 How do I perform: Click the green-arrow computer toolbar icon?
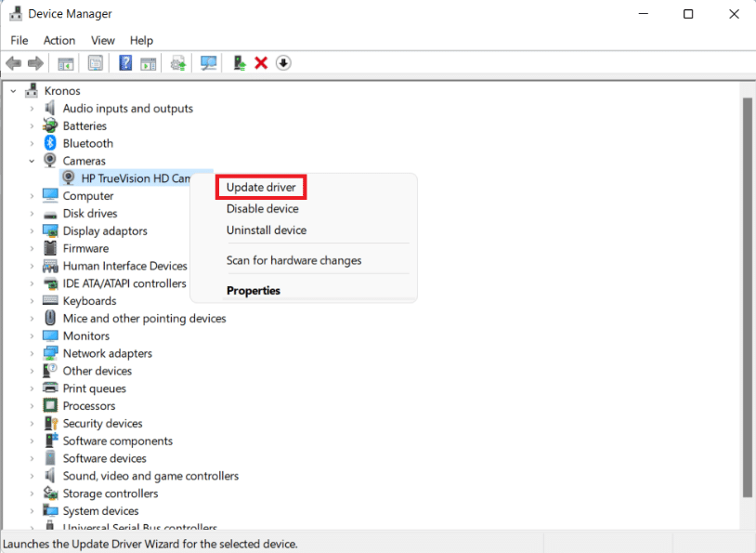click(x=240, y=63)
